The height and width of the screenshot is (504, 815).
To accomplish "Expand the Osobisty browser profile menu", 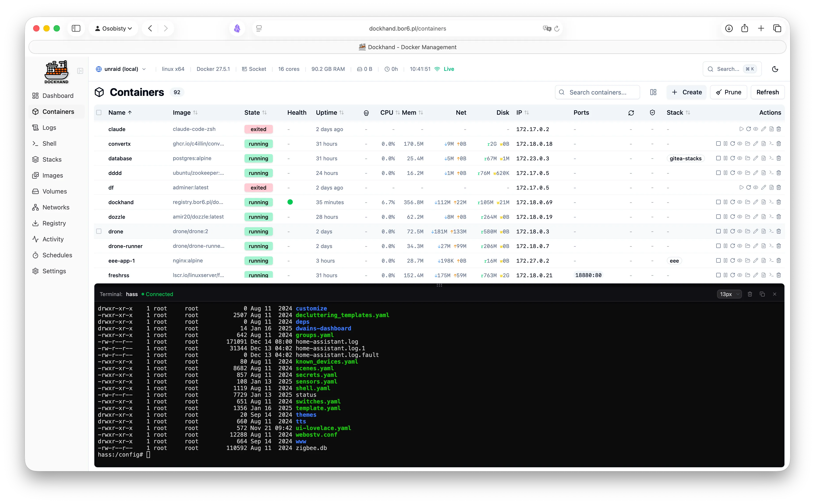I will pos(113,28).
